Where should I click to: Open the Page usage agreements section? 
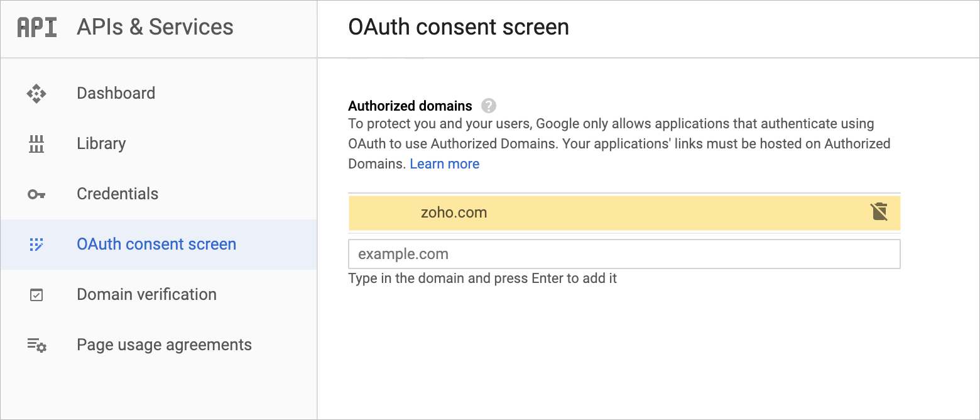tap(164, 345)
